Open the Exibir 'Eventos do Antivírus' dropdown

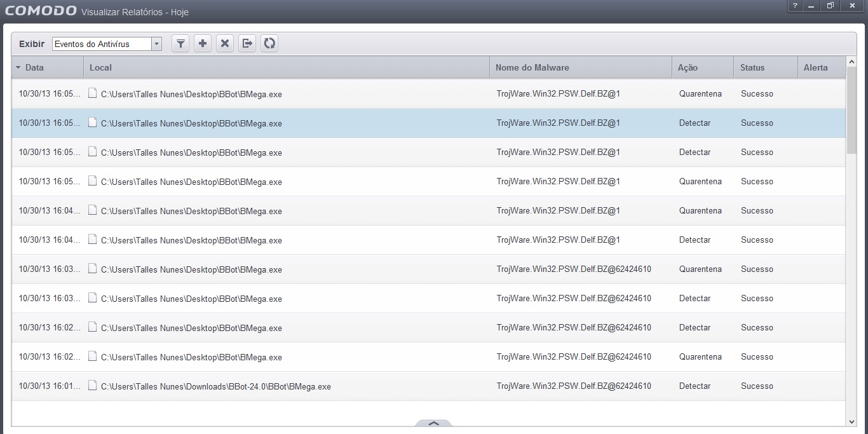(157, 44)
